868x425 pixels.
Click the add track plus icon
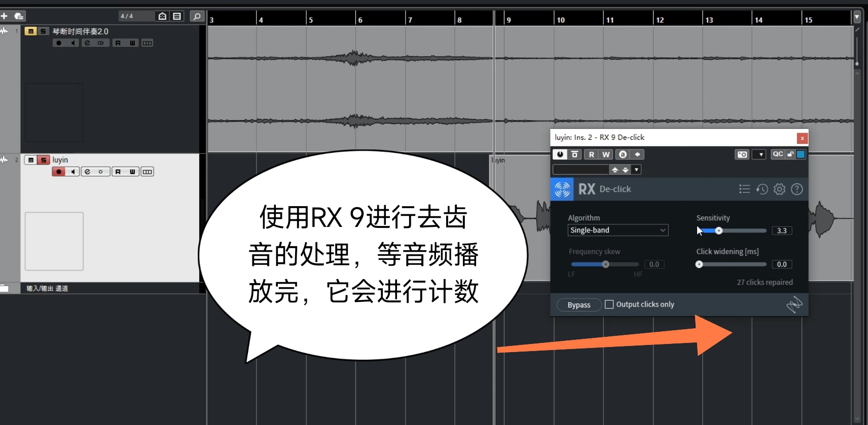[x=4, y=16]
